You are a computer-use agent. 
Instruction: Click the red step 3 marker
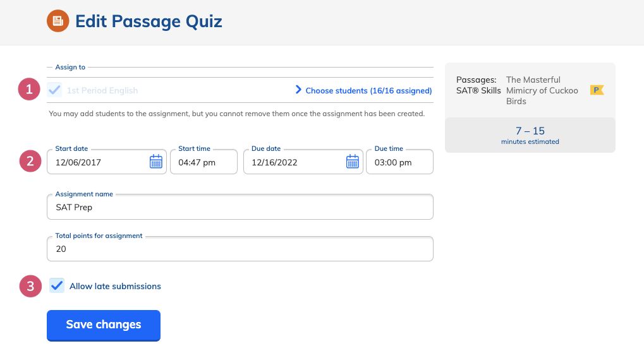(30, 286)
